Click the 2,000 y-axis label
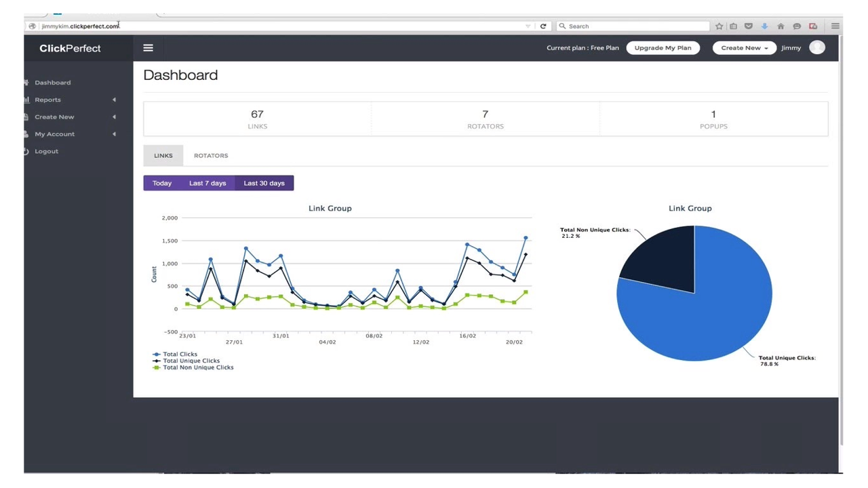Image resolution: width=868 pixels, height=488 pixels. 170,218
